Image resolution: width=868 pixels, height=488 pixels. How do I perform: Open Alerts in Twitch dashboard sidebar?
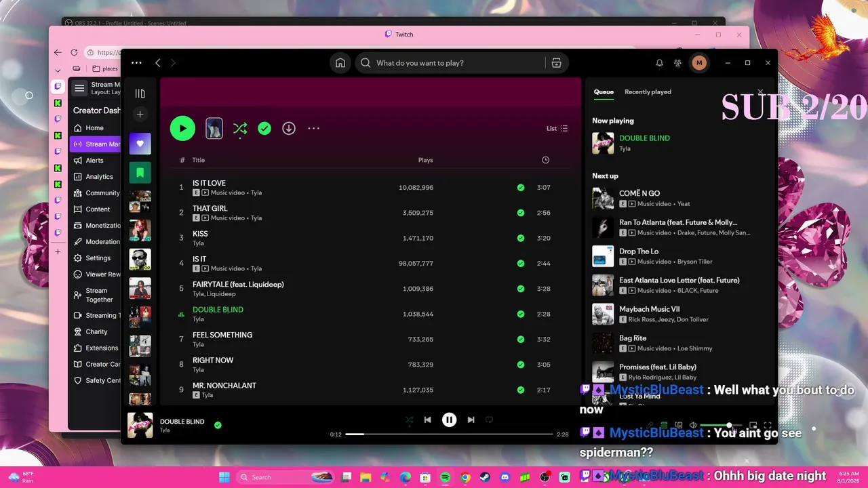point(94,161)
